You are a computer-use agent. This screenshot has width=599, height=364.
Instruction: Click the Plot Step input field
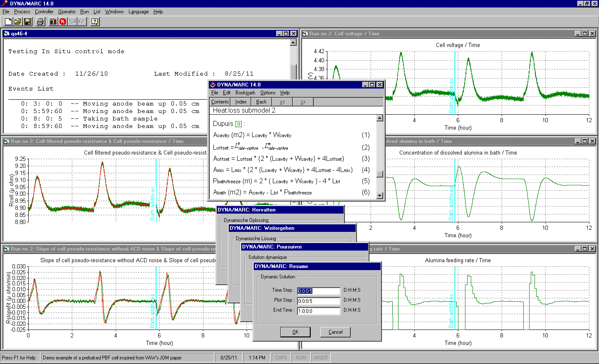pos(319,301)
